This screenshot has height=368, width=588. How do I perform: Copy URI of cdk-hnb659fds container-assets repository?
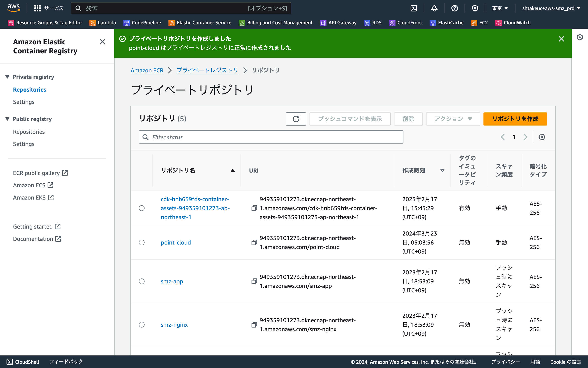click(x=254, y=208)
